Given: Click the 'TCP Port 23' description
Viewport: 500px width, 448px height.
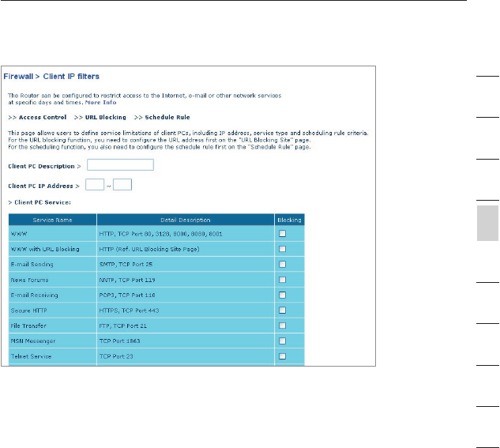Looking at the screenshot, I should click(116, 356).
